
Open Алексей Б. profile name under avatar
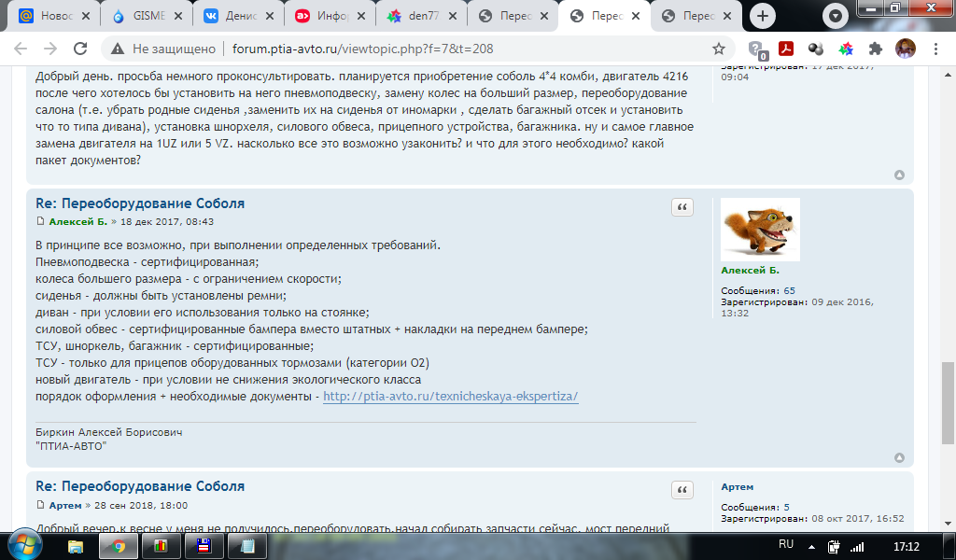750,270
